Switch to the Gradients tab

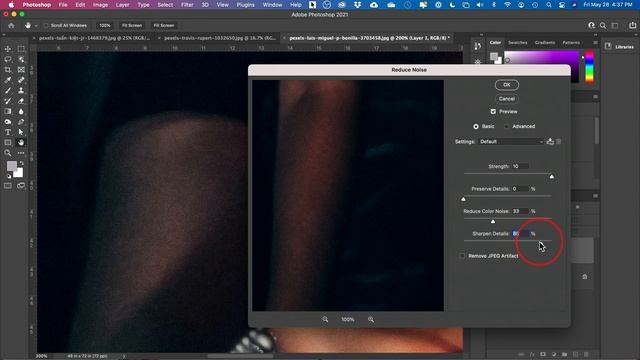pyautogui.click(x=545, y=42)
